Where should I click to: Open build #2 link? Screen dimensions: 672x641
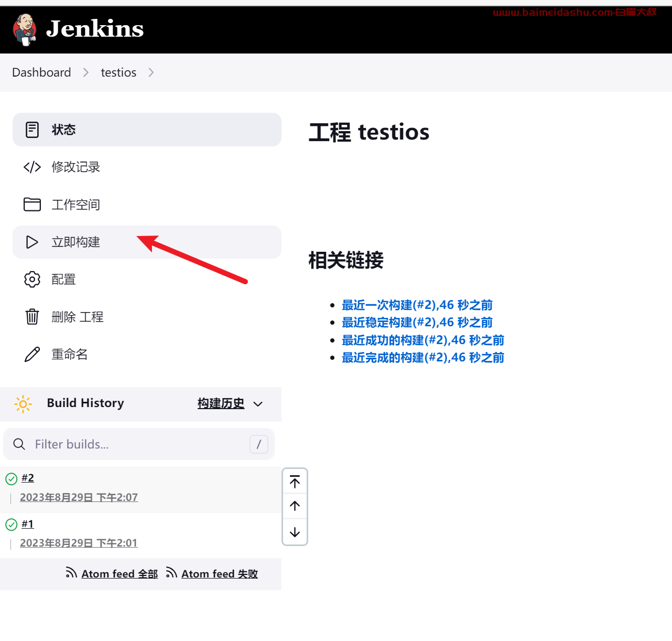click(x=28, y=478)
